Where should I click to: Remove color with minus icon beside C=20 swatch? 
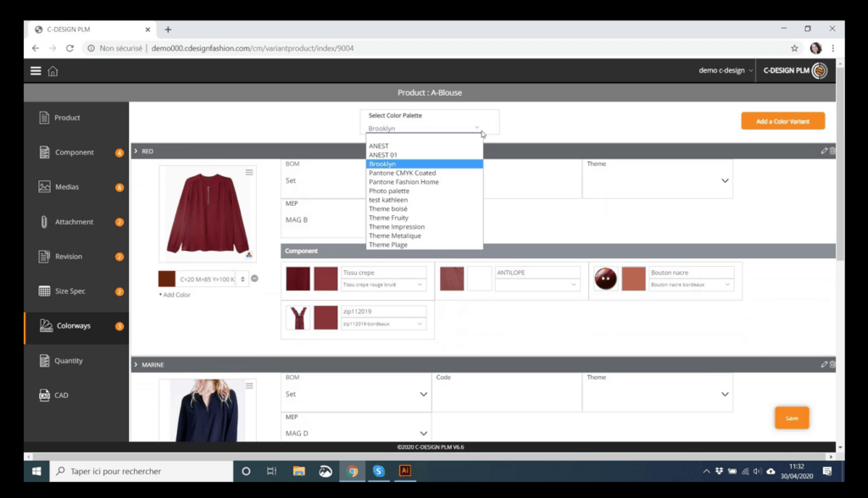click(x=254, y=279)
